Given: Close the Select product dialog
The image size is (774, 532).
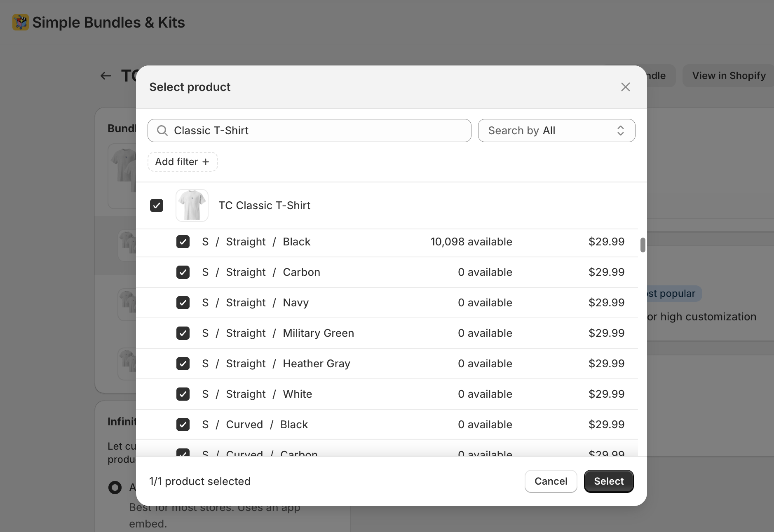Looking at the screenshot, I should [x=625, y=87].
